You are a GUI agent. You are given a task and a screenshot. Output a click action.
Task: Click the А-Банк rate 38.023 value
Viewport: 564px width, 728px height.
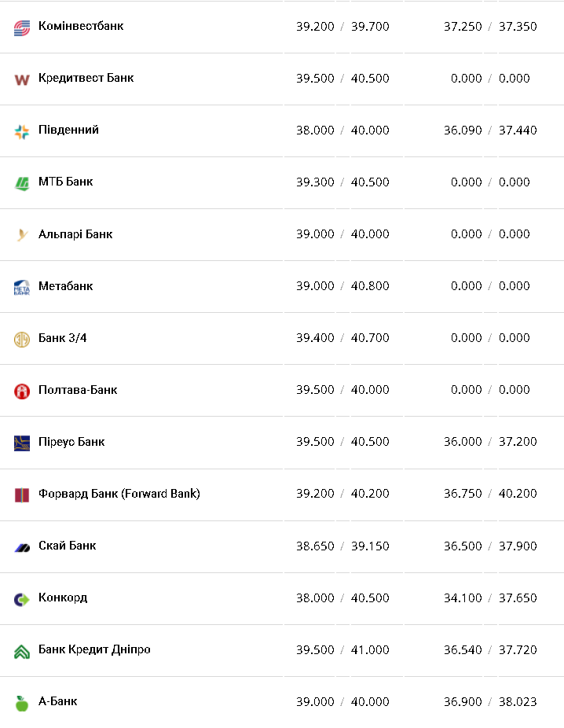tap(518, 702)
